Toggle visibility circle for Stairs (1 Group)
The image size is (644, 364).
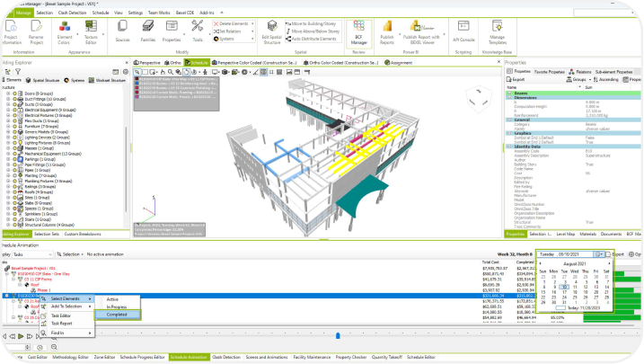coord(14,219)
